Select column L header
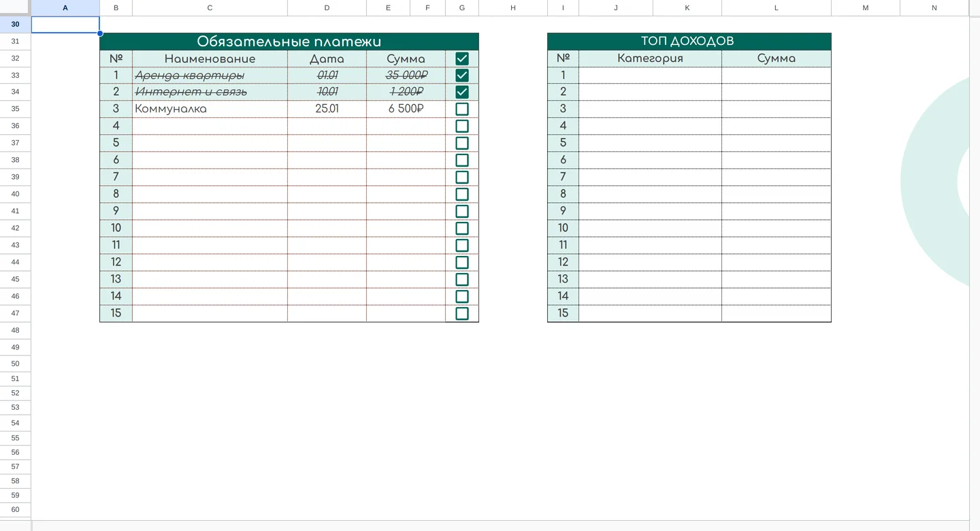Image resolution: width=980 pixels, height=531 pixels. (777, 7)
